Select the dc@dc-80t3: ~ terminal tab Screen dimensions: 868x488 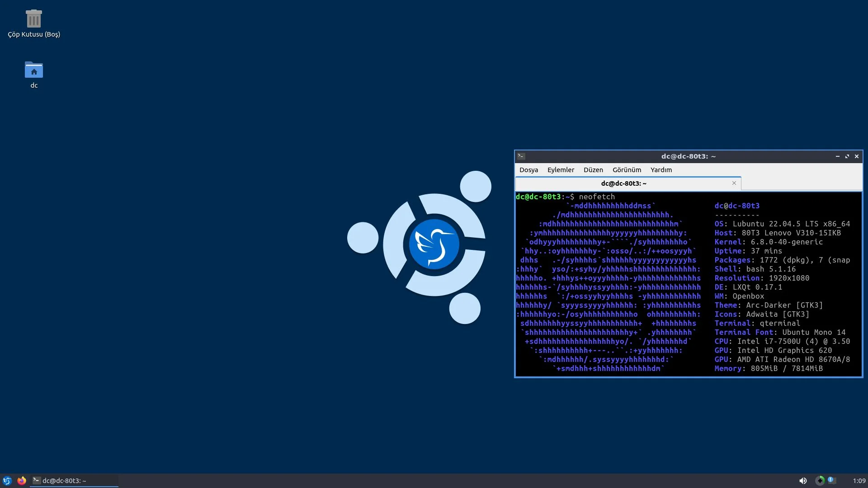pos(628,183)
